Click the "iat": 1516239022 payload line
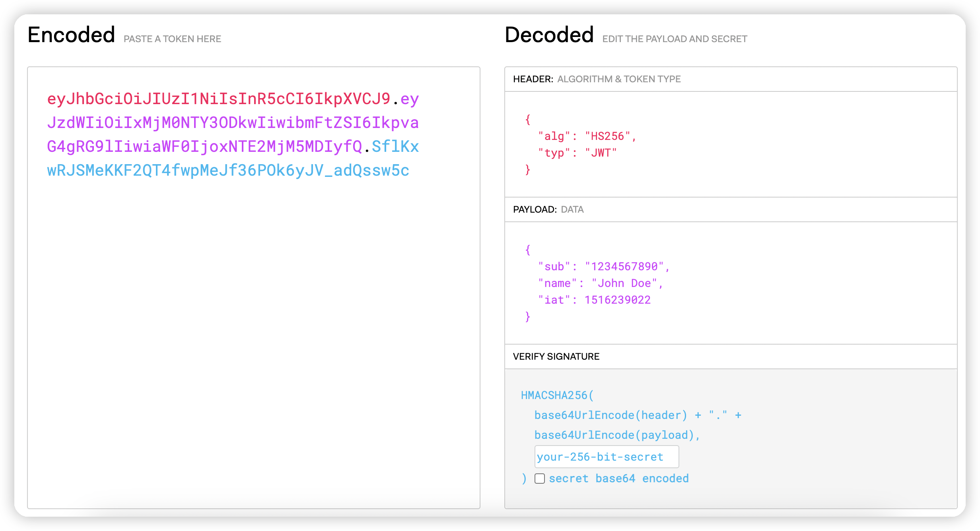Screen dimensions: 980x531 click(594, 300)
